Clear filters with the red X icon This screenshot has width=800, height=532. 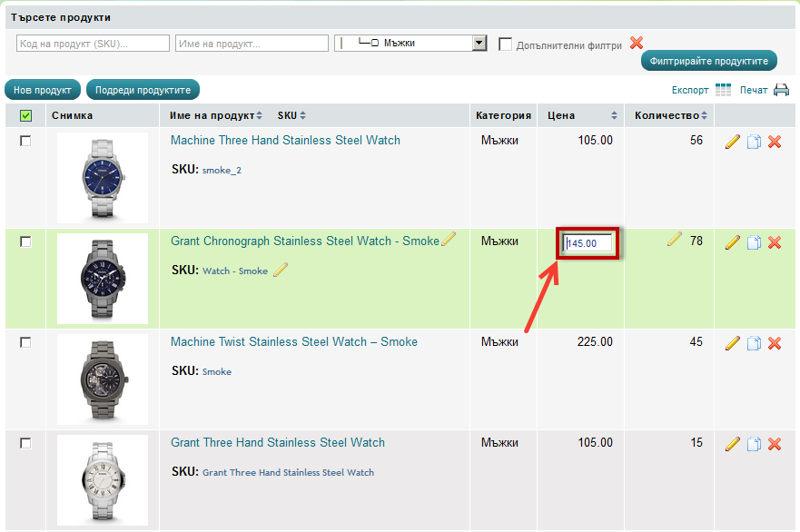click(637, 43)
